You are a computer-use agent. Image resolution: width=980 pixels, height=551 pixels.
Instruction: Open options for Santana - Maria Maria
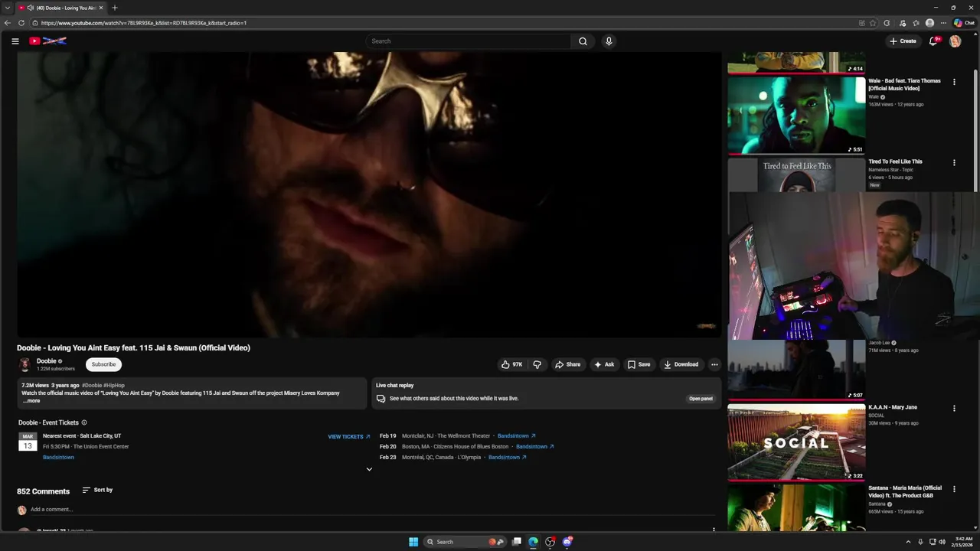954,489
